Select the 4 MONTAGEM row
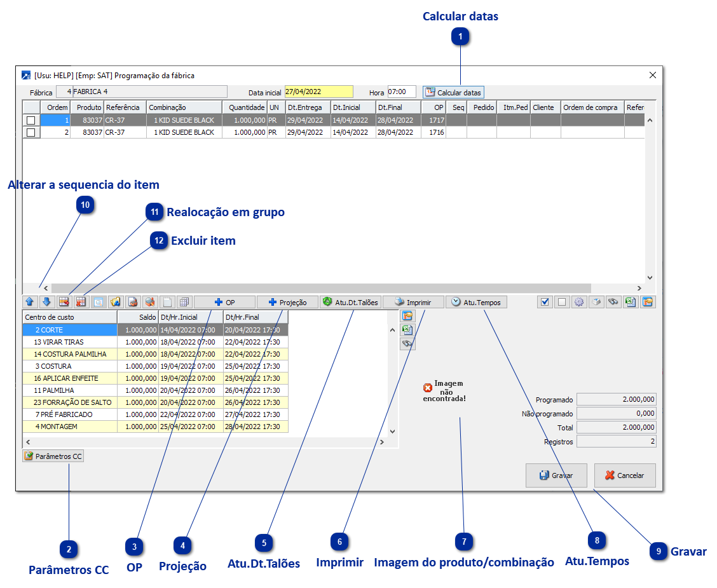 click(x=155, y=427)
